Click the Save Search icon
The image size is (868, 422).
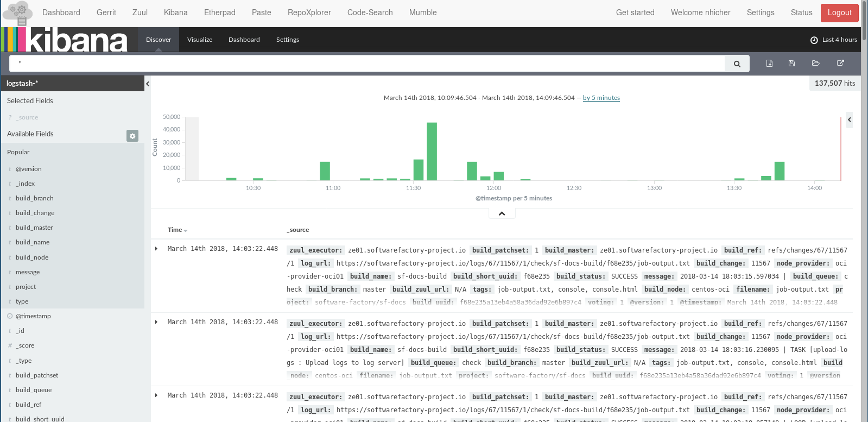coord(791,64)
